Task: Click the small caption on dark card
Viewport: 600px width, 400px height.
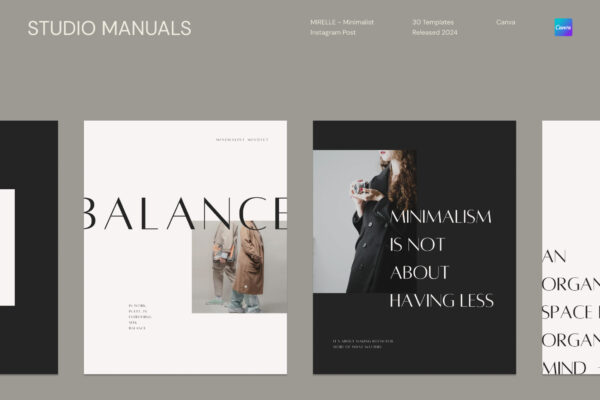Action: pyautogui.click(x=363, y=344)
